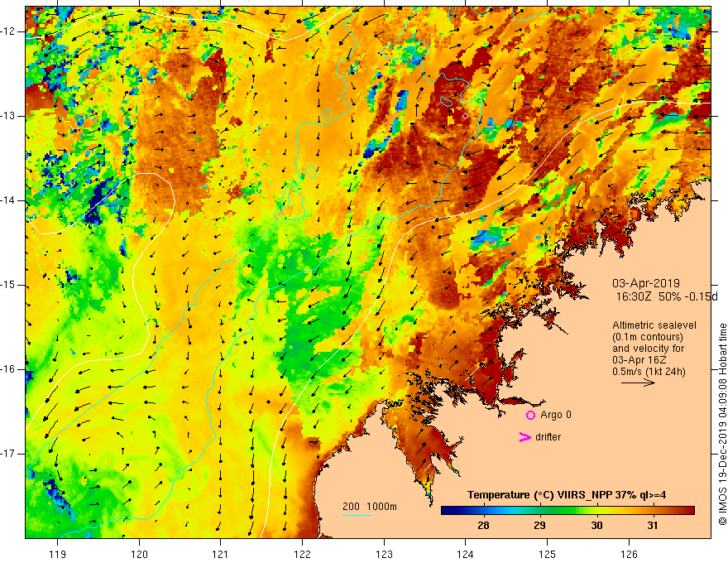The height and width of the screenshot is (563, 728).
Task: Click the velocity scale arrow in the legend
Action: 638,383
